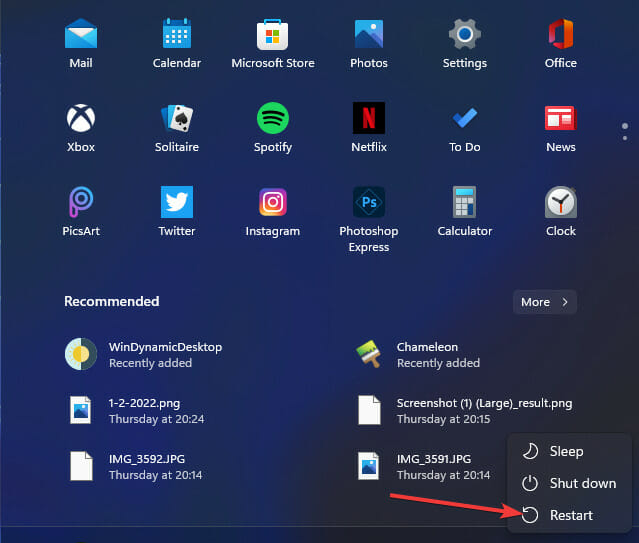Click the More button in Recommended
Image resolution: width=639 pixels, height=543 pixels.
tap(545, 302)
